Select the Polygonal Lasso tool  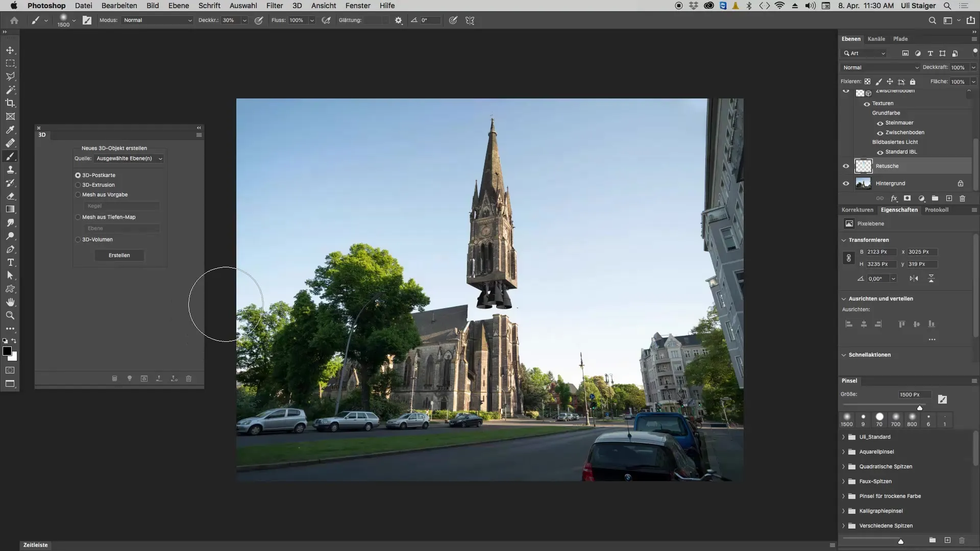(10, 77)
